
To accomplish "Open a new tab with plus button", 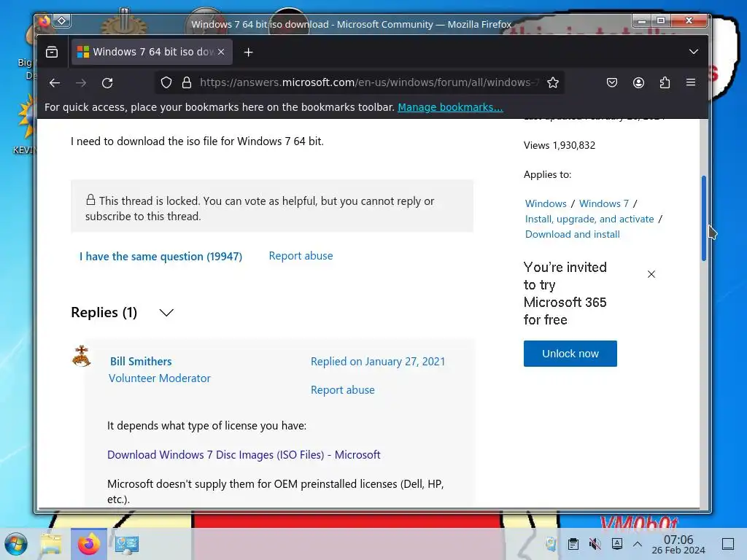I will (248, 52).
